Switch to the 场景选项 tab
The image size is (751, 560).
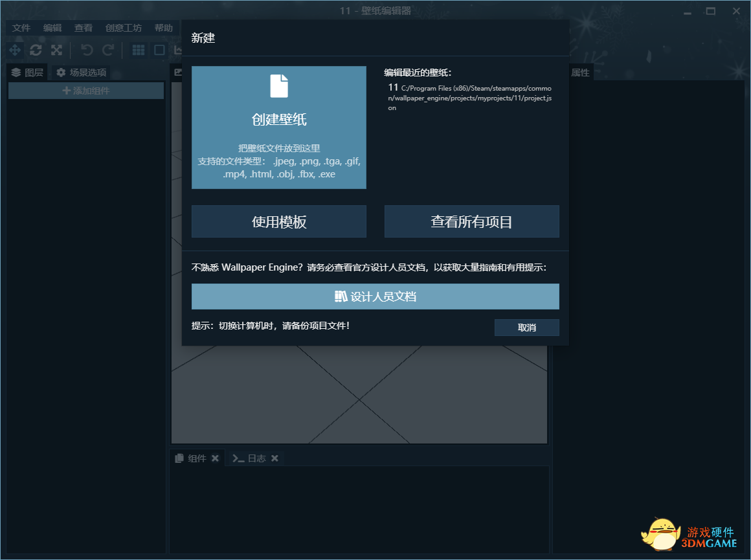pos(81,73)
